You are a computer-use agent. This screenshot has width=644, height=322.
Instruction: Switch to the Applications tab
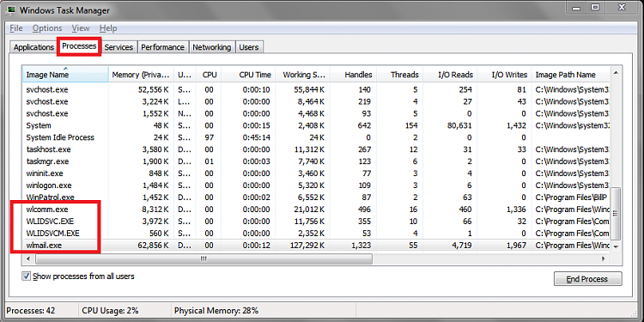(33, 47)
